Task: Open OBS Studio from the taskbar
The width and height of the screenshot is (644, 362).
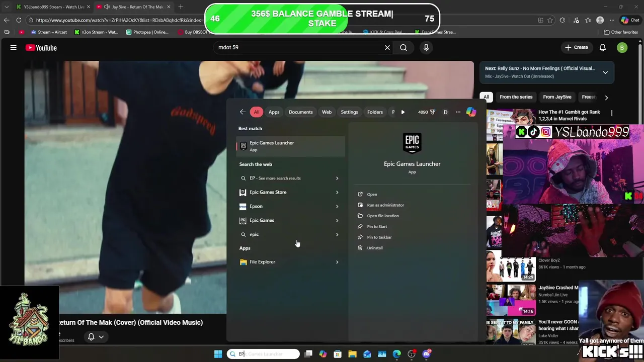Action: tap(412, 354)
